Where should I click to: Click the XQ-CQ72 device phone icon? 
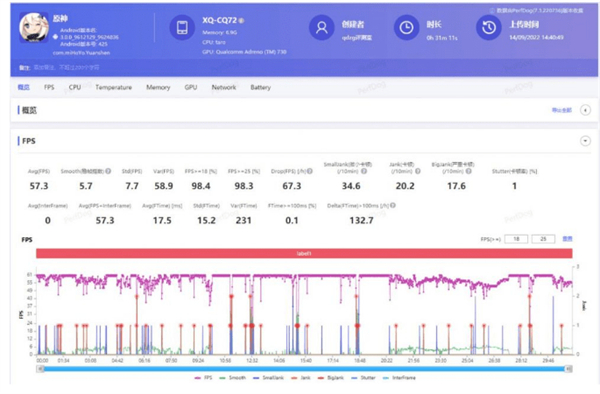tap(182, 28)
